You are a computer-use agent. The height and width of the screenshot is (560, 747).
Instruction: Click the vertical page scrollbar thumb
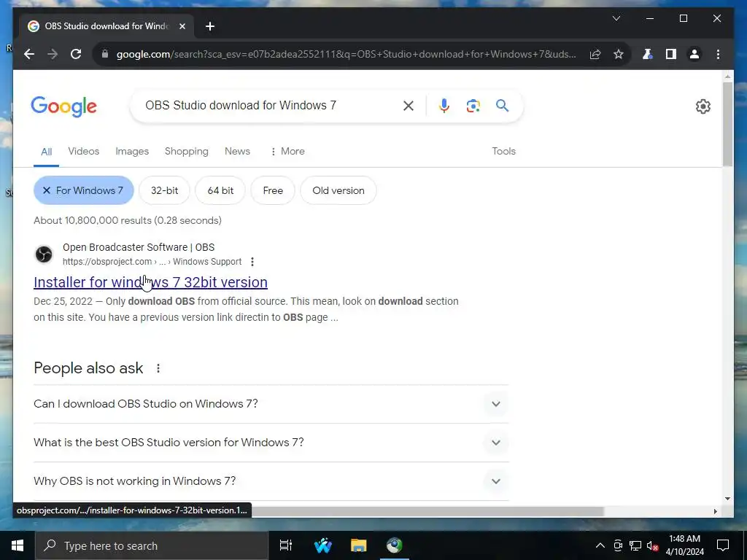[x=727, y=124]
